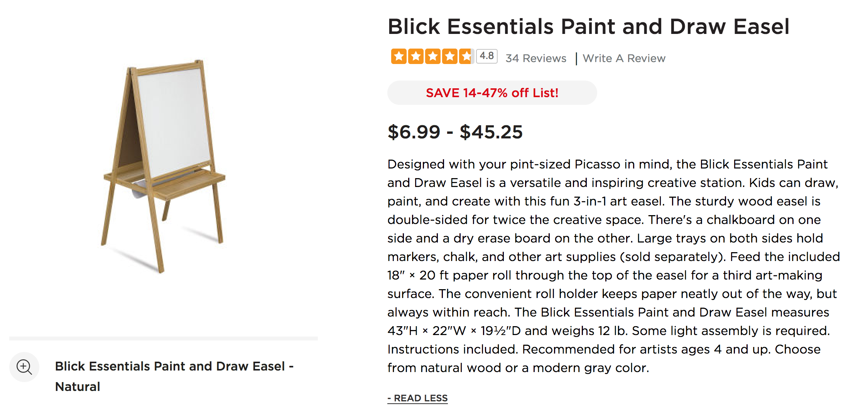Screen dimensions: 868x411
Task: Collapse the description with READ LESS
Action: tap(417, 398)
